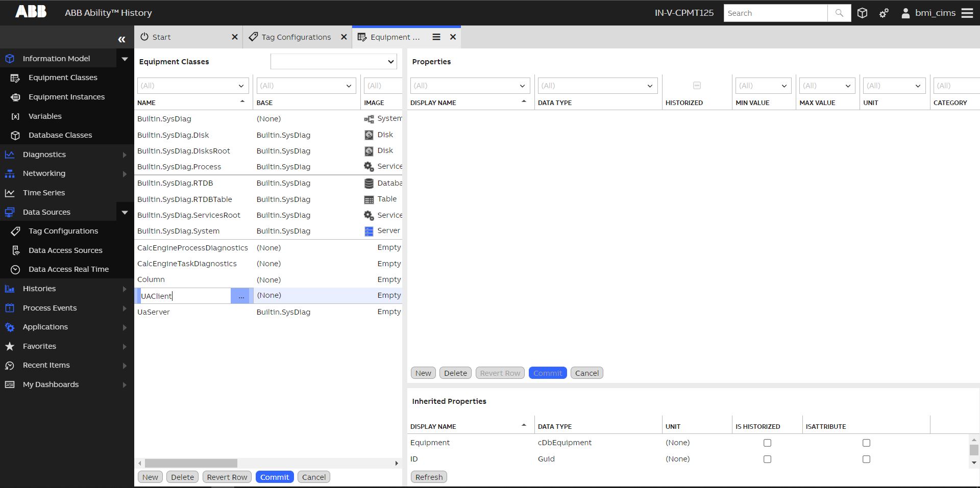Click Revert Row under Equipment Classes list

(x=227, y=477)
